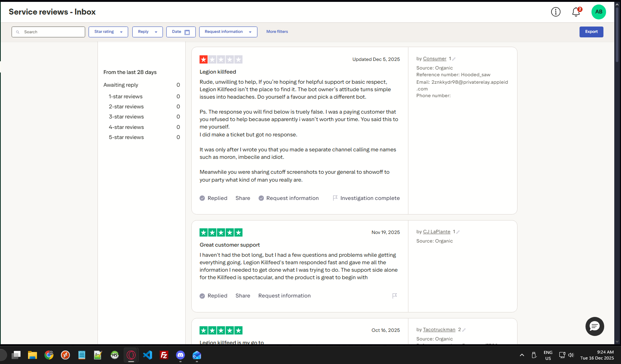
Task: Open the AB account avatar menu
Action: coord(599,12)
